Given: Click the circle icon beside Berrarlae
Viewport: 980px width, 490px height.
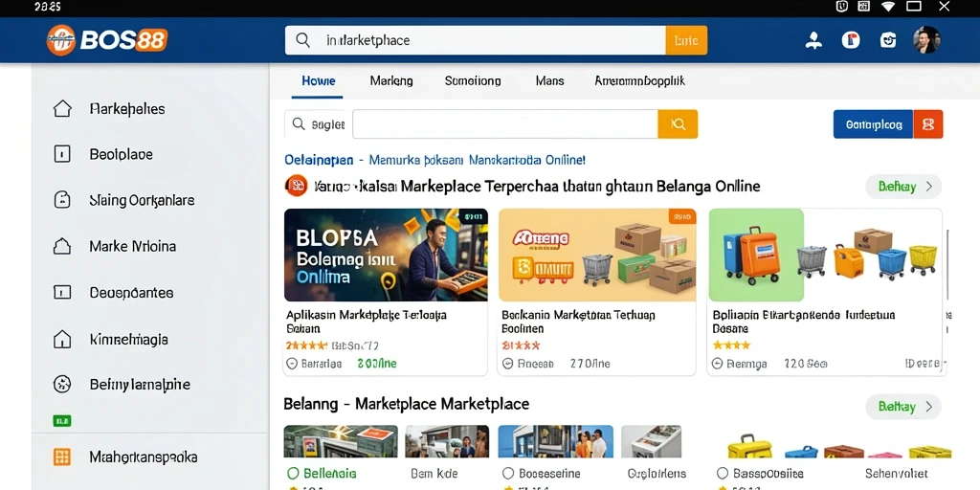Looking at the screenshot, I should click(x=291, y=363).
